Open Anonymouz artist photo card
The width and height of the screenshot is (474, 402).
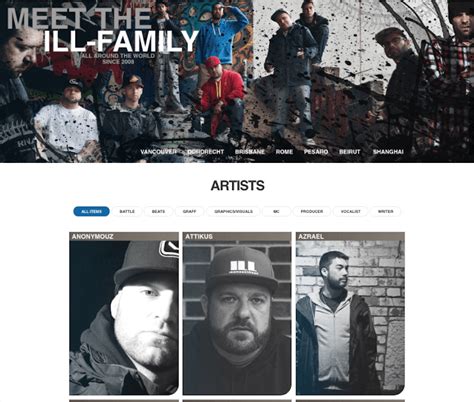coord(124,318)
